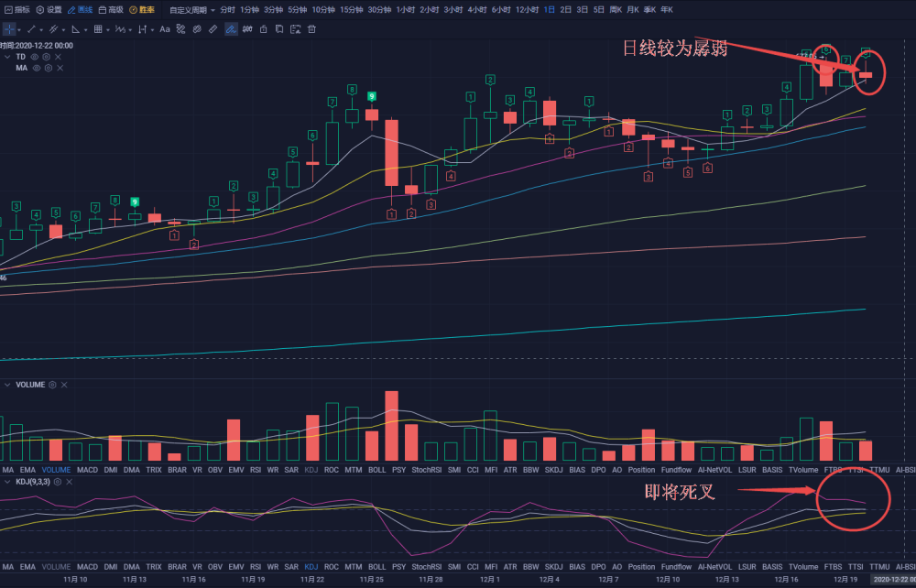Expand wave pattern tool dropdown arrow
The image size is (916, 588).
130,30
